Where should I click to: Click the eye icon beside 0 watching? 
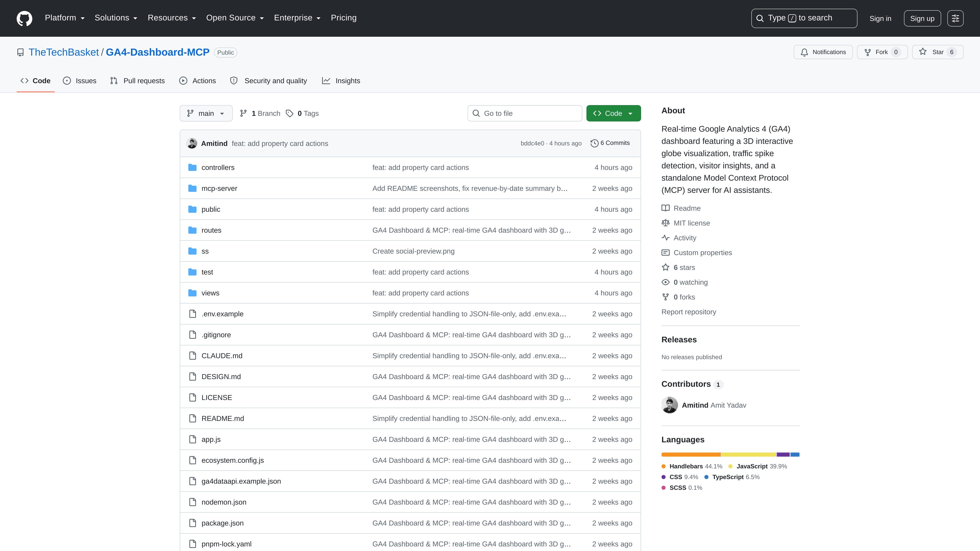coord(665,282)
